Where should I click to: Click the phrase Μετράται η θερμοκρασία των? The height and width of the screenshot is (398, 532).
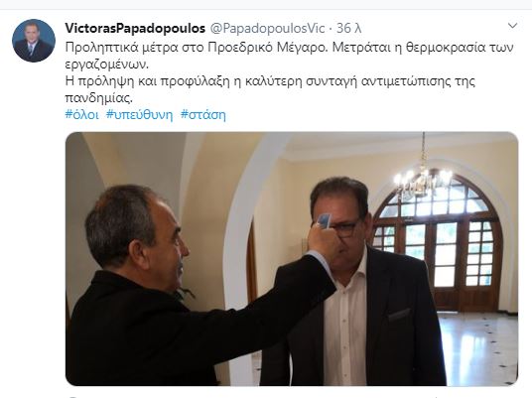point(423,48)
